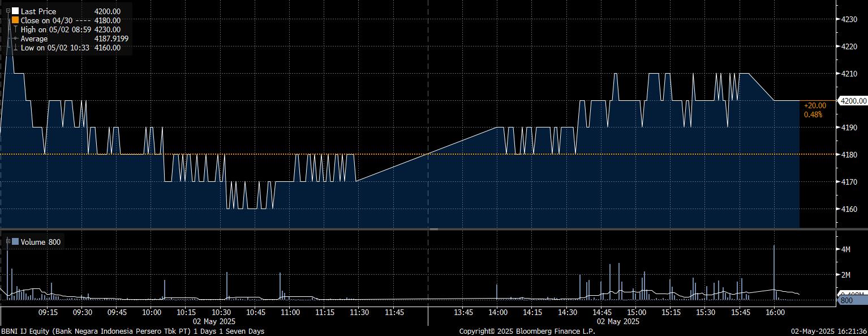Image resolution: width=868 pixels, height=336 pixels.
Task: Click the orange Close on 04/30 swatch
Action: [15, 20]
